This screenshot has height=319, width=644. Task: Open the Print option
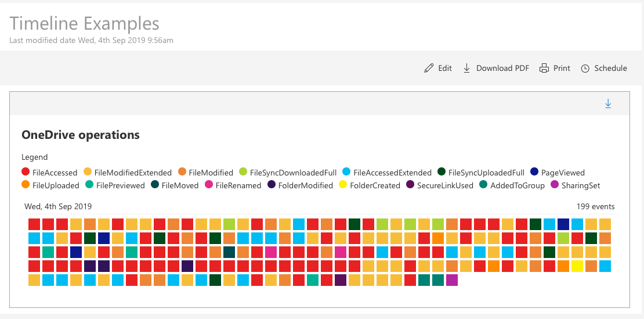pos(555,68)
